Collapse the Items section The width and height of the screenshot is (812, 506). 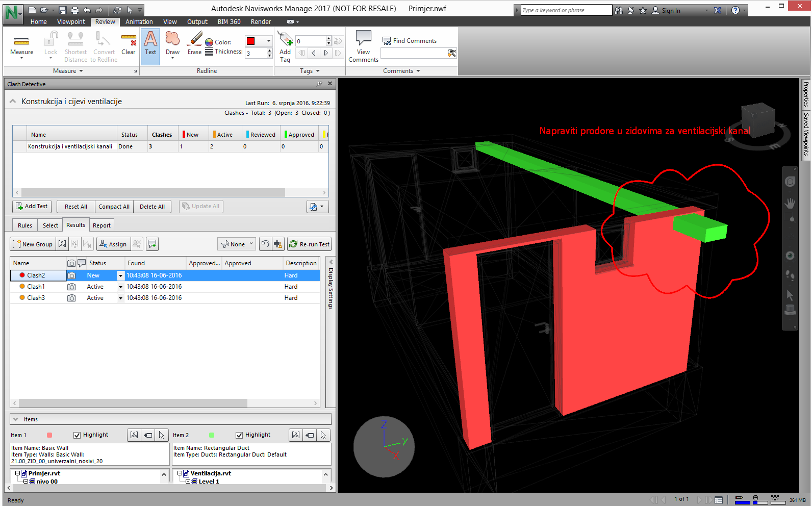click(16, 419)
